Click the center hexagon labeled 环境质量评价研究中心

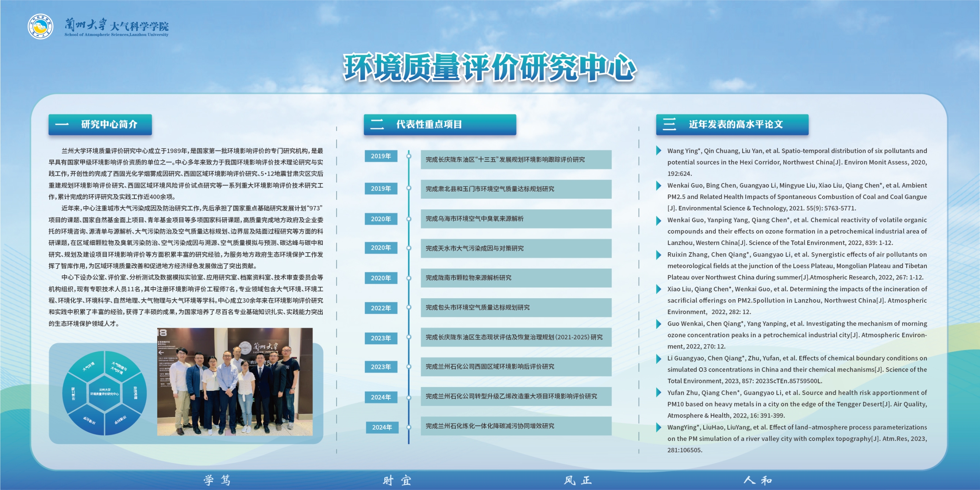pyautogui.click(x=104, y=392)
